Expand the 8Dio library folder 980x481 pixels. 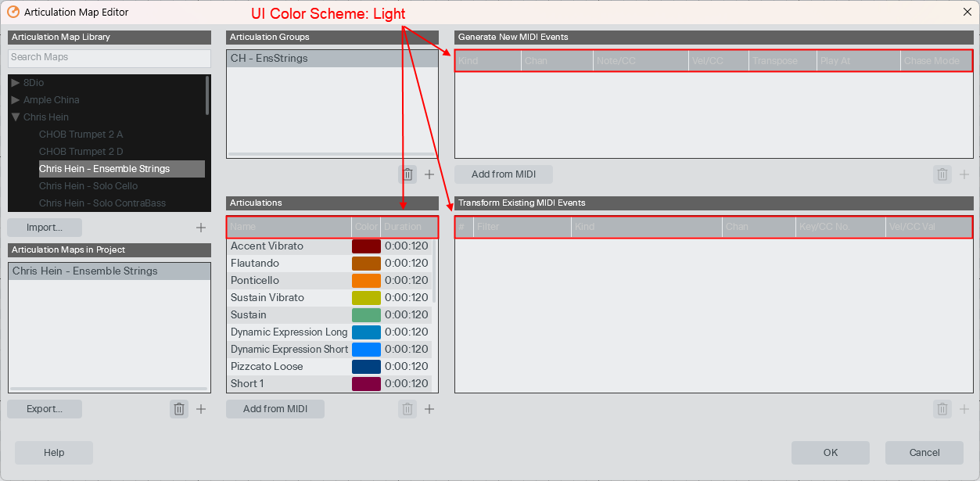(16, 82)
